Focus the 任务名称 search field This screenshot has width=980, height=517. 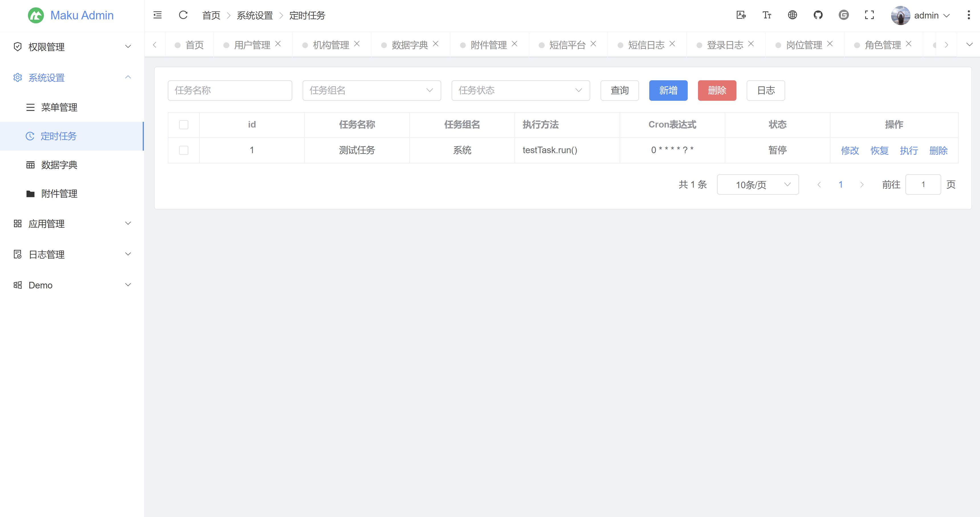[230, 91]
